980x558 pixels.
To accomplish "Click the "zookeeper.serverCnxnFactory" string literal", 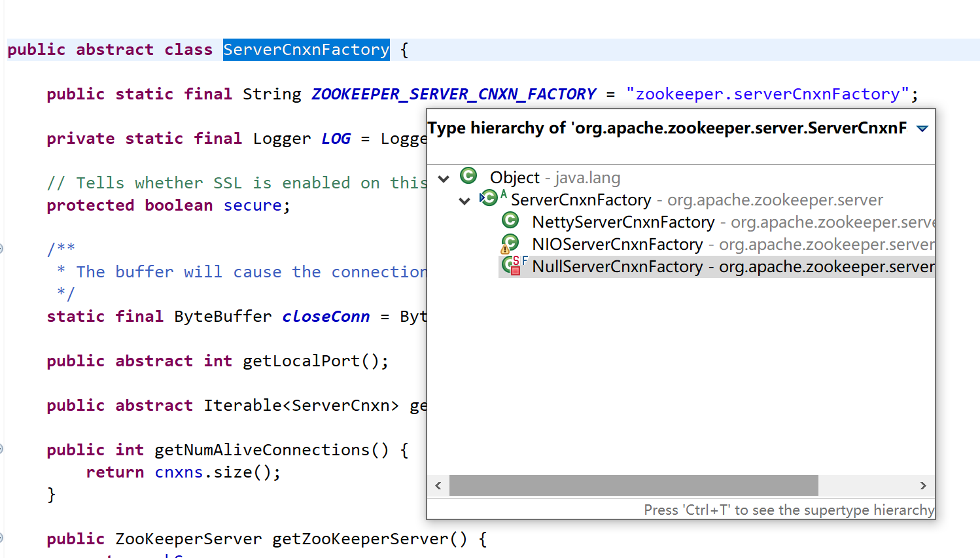I will 767,94.
